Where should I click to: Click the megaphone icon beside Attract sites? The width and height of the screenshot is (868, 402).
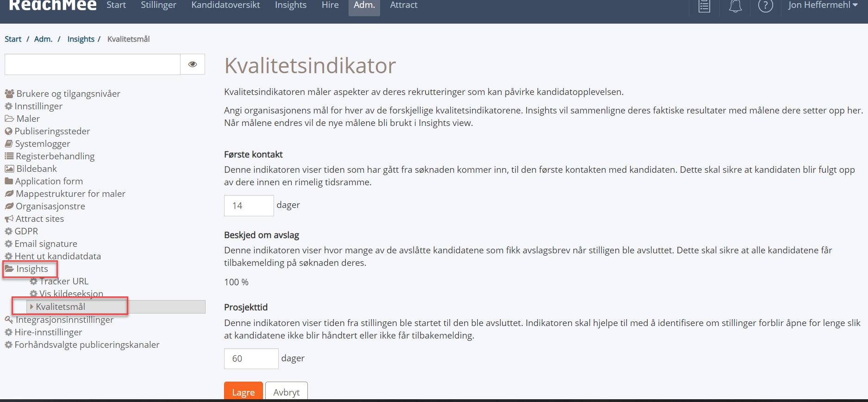[9, 219]
